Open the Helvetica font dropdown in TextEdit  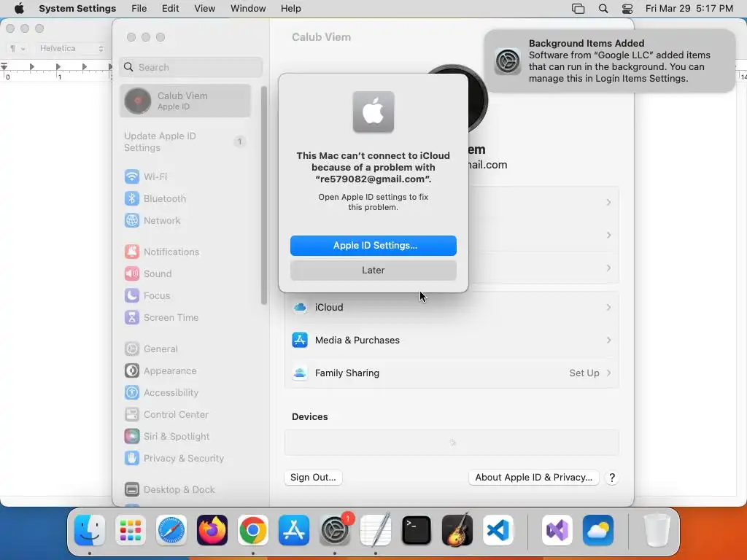[x=71, y=49]
